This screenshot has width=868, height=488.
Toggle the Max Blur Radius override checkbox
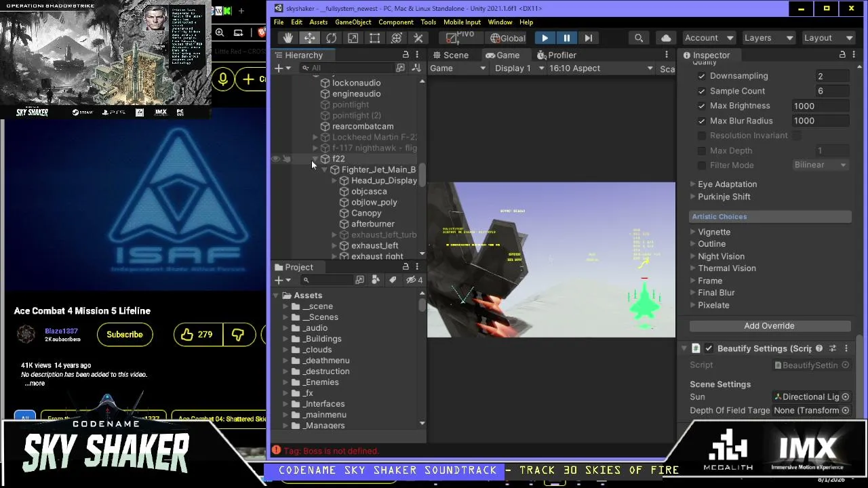[701, 121]
